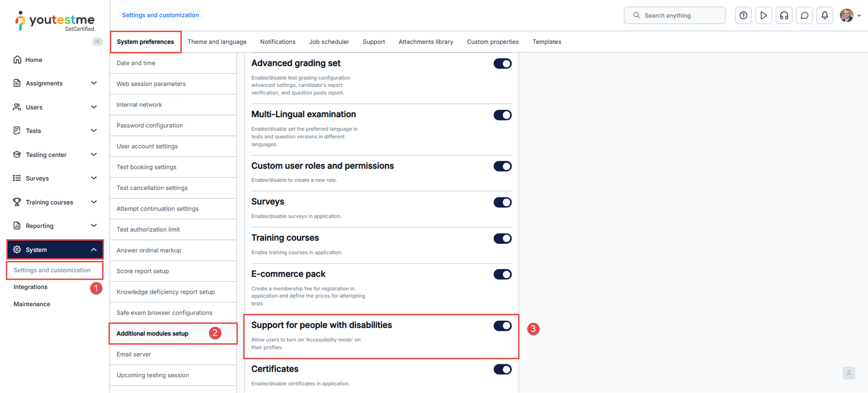Disable Advanced grading set toggle

pyautogui.click(x=502, y=64)
